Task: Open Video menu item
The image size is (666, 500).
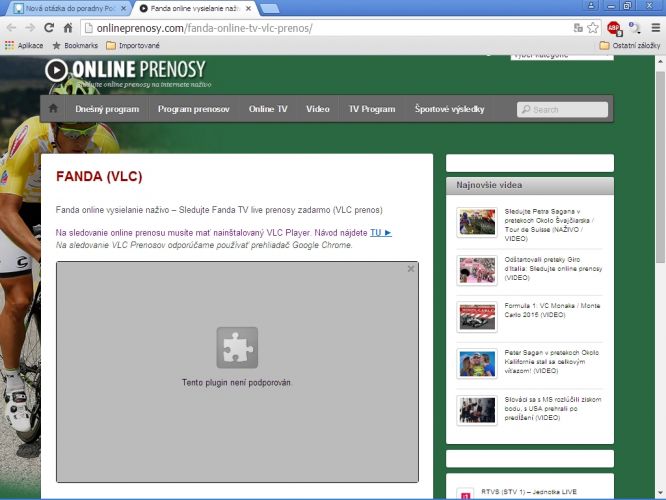Action: (x=318, y=109)
